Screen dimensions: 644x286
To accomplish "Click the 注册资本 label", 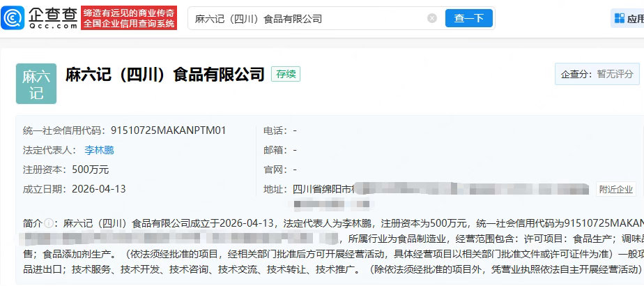I will (43, 170).
